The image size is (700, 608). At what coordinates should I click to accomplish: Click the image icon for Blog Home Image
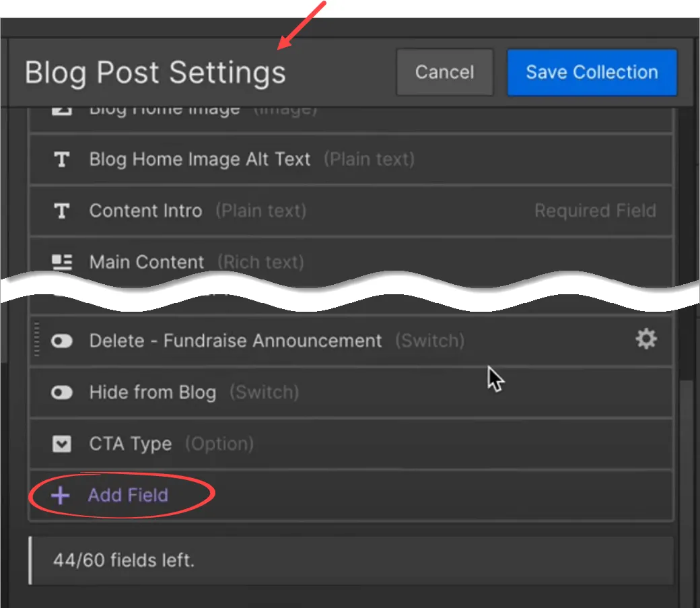[x=62, y=110]
